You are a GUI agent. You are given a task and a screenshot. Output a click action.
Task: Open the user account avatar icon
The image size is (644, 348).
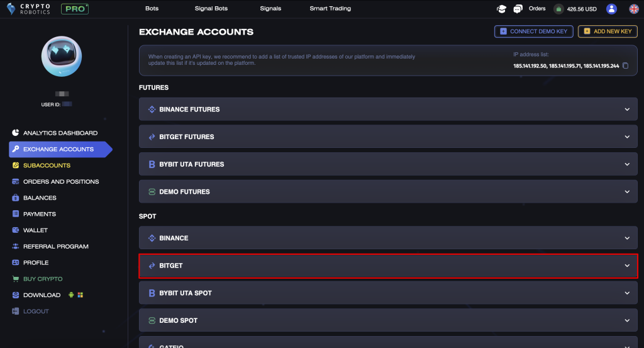[x=611, y=9]
